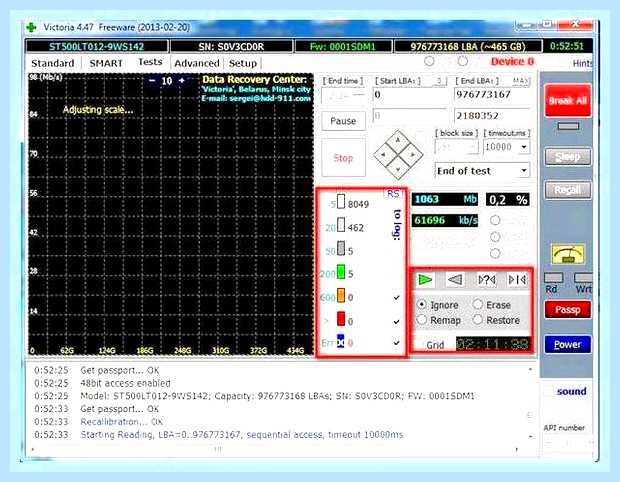Start the scan with the green play icon
Viewport: 620px width, 482px height.
click(425, 280)
